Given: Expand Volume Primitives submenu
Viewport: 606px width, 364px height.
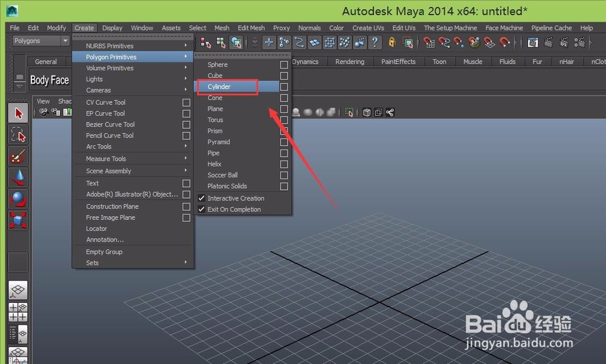Looking at the screenshot, I should pyautogui.click(x=133, y=68).
